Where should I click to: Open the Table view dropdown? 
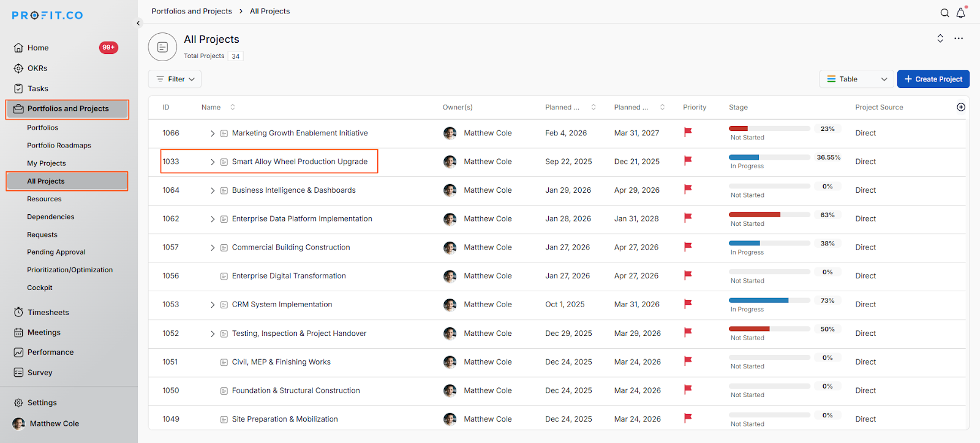click(x=856, y=79)
